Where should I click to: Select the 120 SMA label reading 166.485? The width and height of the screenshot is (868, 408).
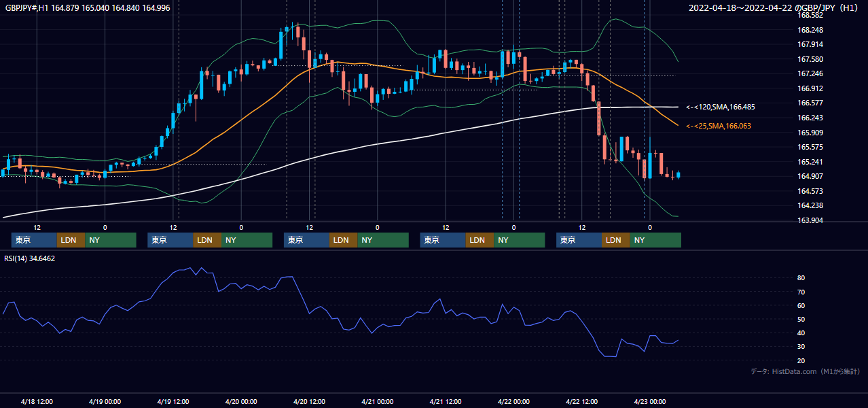tap(721, 107)
